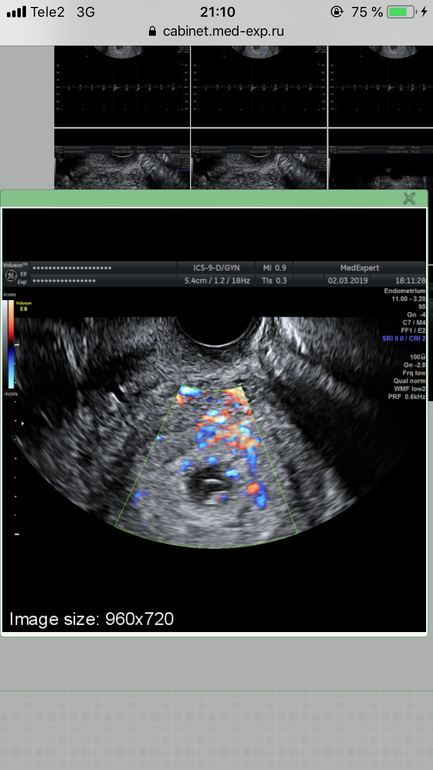Click the blue SRI II 0 / CRI 2 text
Viewport: 433px width, 770px height.
click(404, 339)
